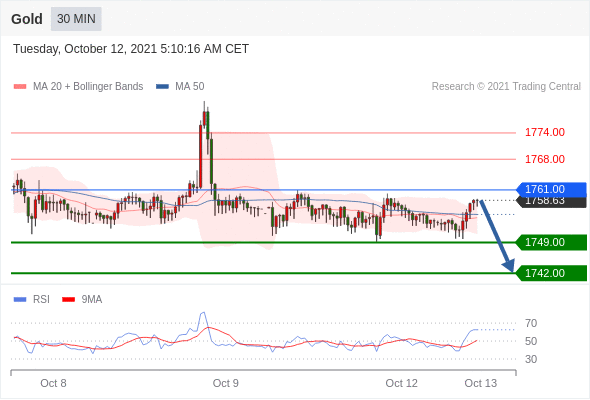
Task: Click the 'Oct 8' date axis label
Action: 53,383
